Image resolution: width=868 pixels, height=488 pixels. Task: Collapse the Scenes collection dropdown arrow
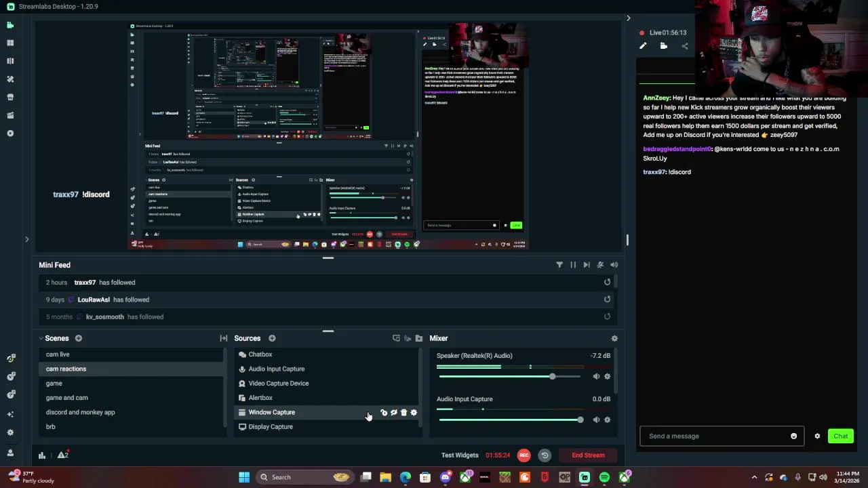click(41, 338)
